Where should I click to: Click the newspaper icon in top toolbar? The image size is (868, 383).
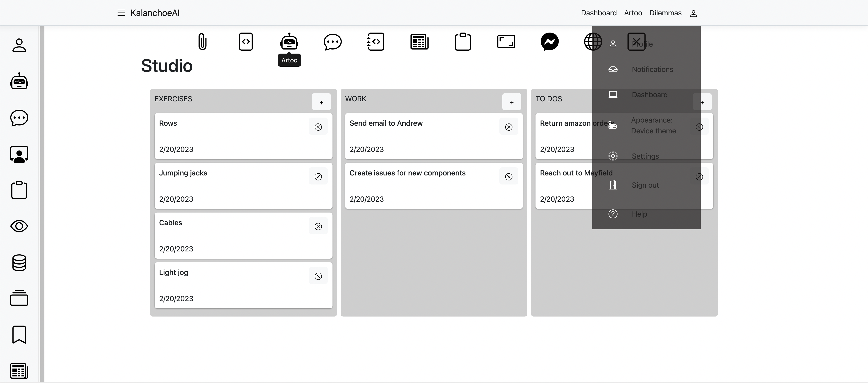tap(419, 42)
